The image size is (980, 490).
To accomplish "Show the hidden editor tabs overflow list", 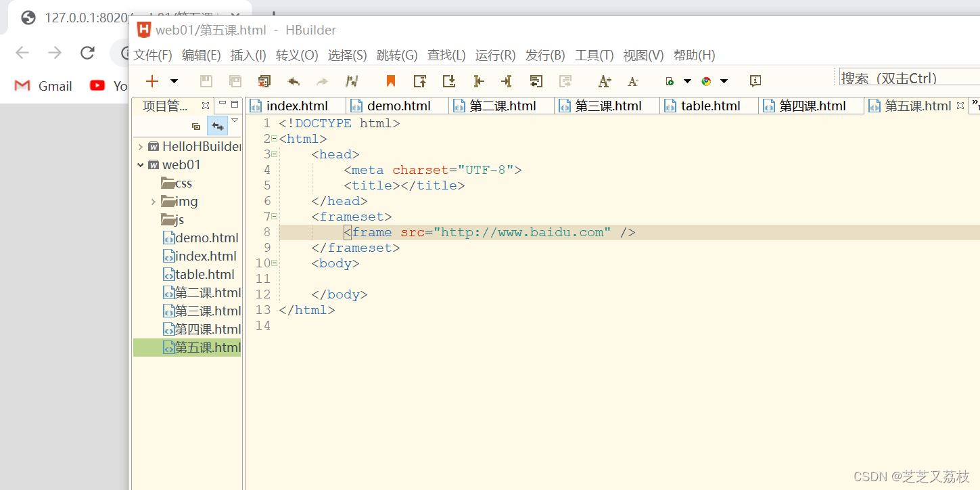I will (x=975, y=105).
